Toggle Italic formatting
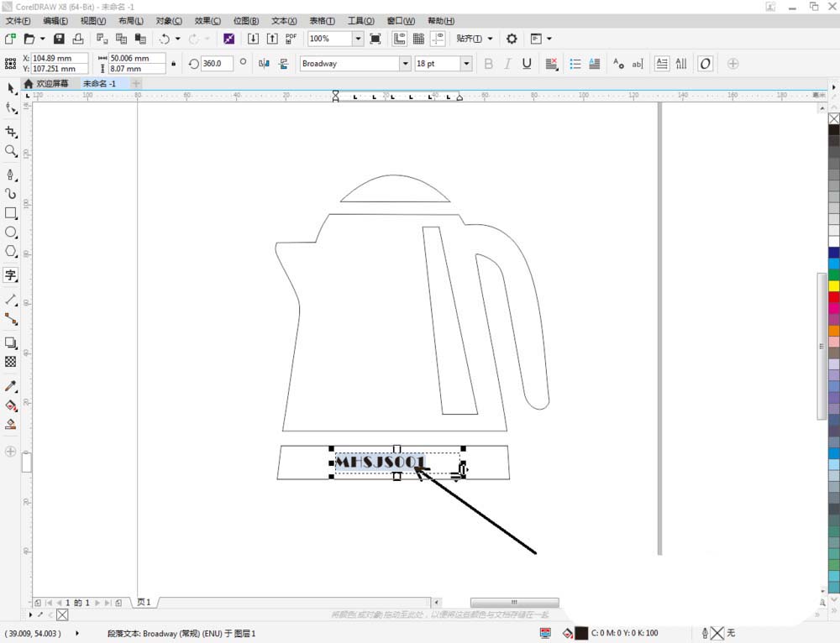This screenshot has width=840, height=643. tap(507, 64)
